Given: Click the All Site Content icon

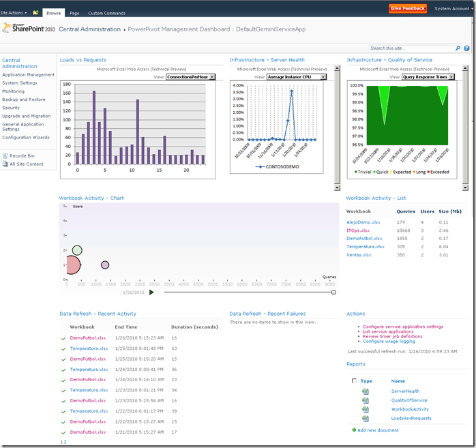Looking at the screenshot, I should [x=5, y=164].
